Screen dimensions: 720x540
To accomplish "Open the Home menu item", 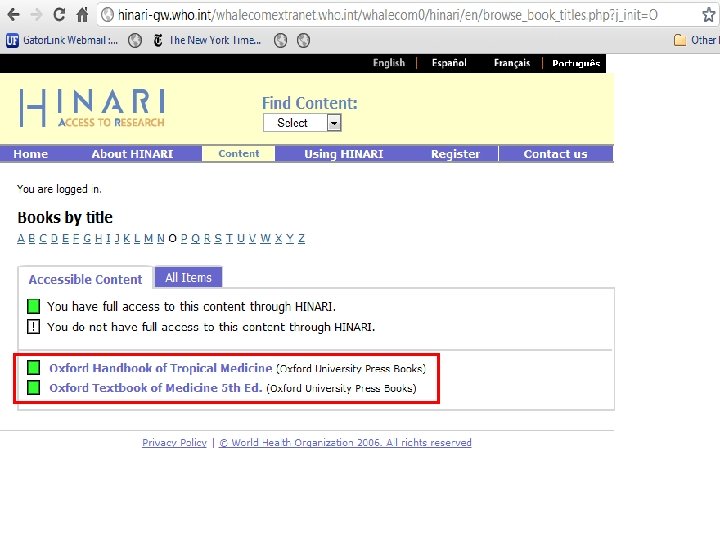I will point(31,154).
